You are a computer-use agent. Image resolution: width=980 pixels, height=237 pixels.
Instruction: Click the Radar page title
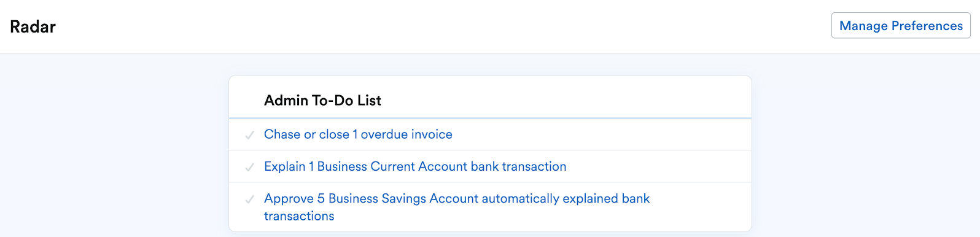click(33, 27)
